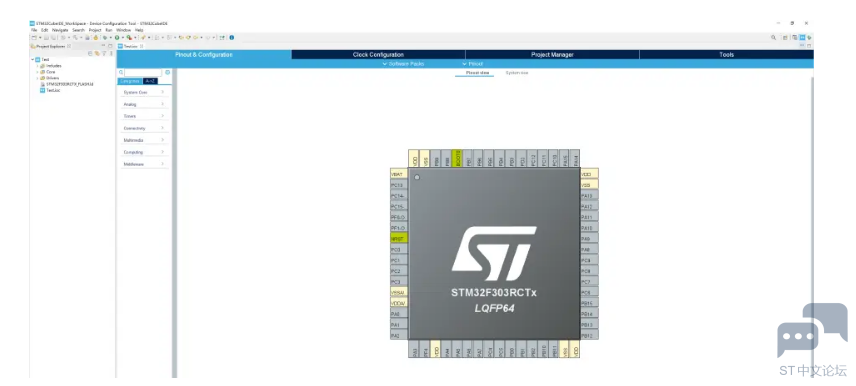
Task: Switch peripheral list to Categories view
Action: click(130, 81)
